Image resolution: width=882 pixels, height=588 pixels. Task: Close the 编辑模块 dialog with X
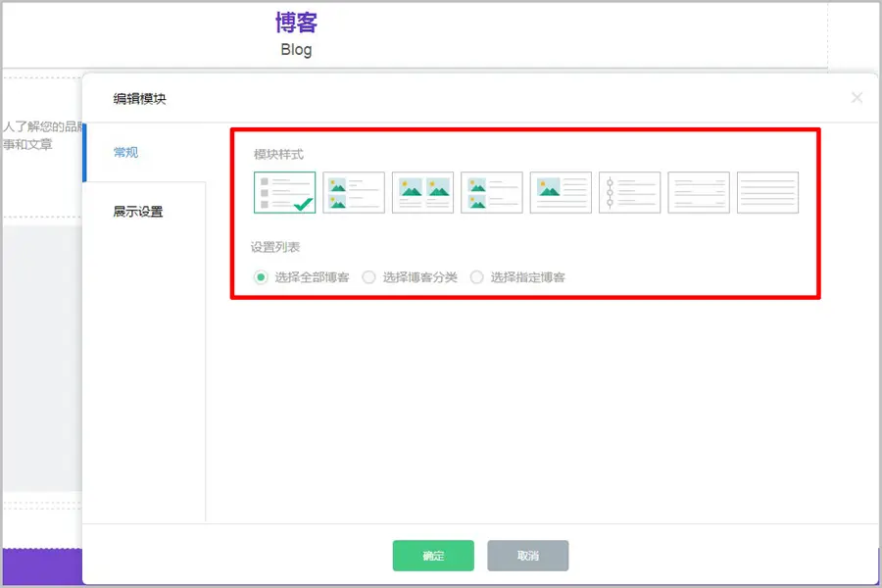point(857,97)
